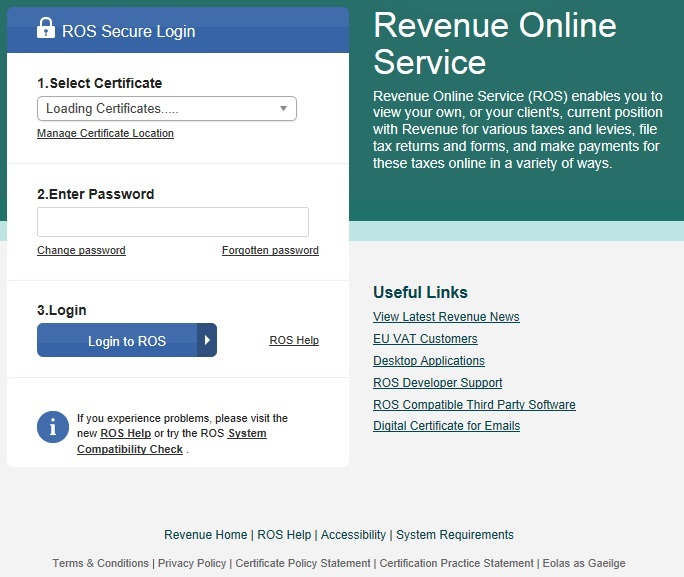The image size is (684, 577).
Task: Open the Desktop Applications link
Action: tap(429, 361)
